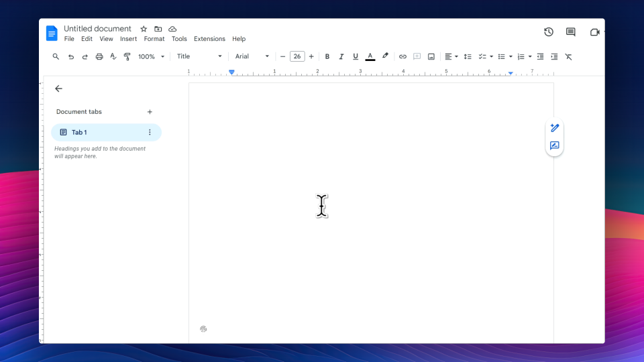Open the View menu

tap(106, 39)
